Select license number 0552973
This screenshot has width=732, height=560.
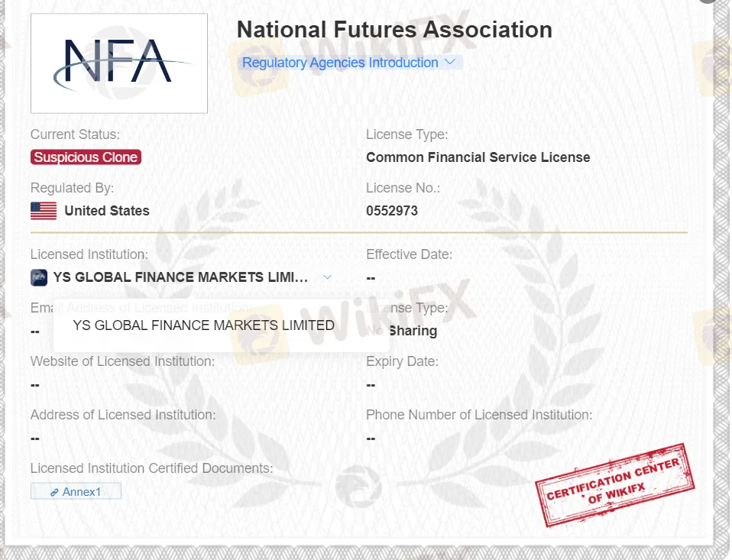click(392, 211)
